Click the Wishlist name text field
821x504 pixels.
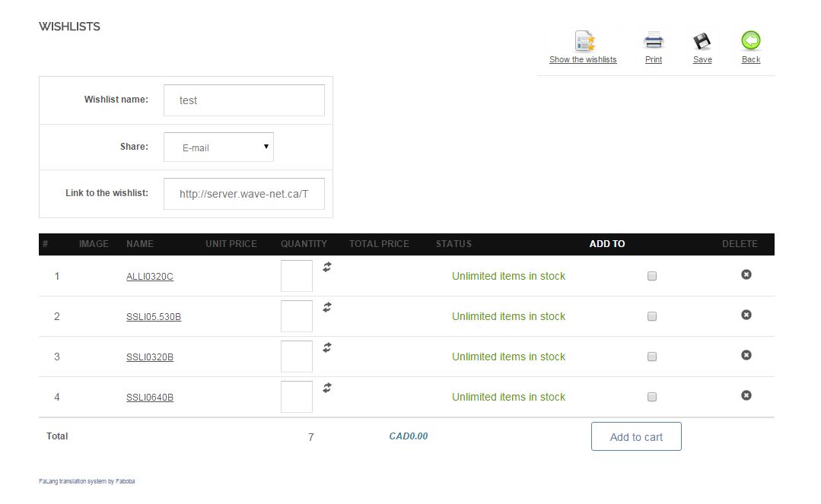pyautogui.click(x=243, y=100)
